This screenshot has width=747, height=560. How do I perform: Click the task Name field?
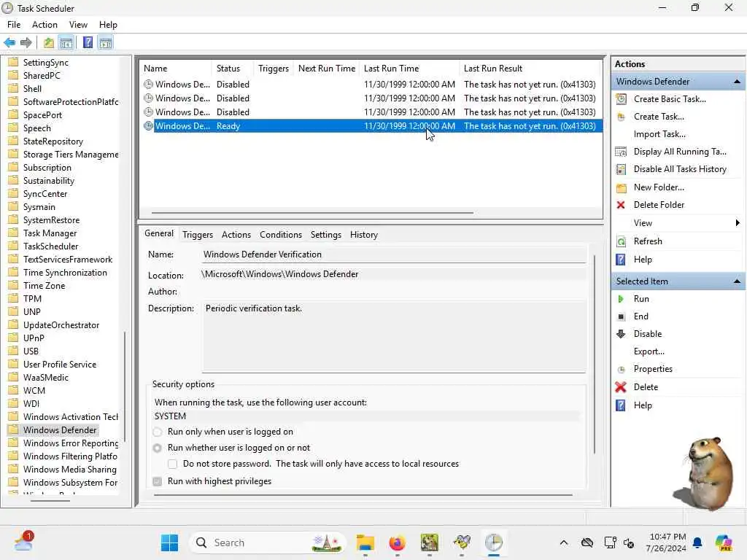[394, 254]
